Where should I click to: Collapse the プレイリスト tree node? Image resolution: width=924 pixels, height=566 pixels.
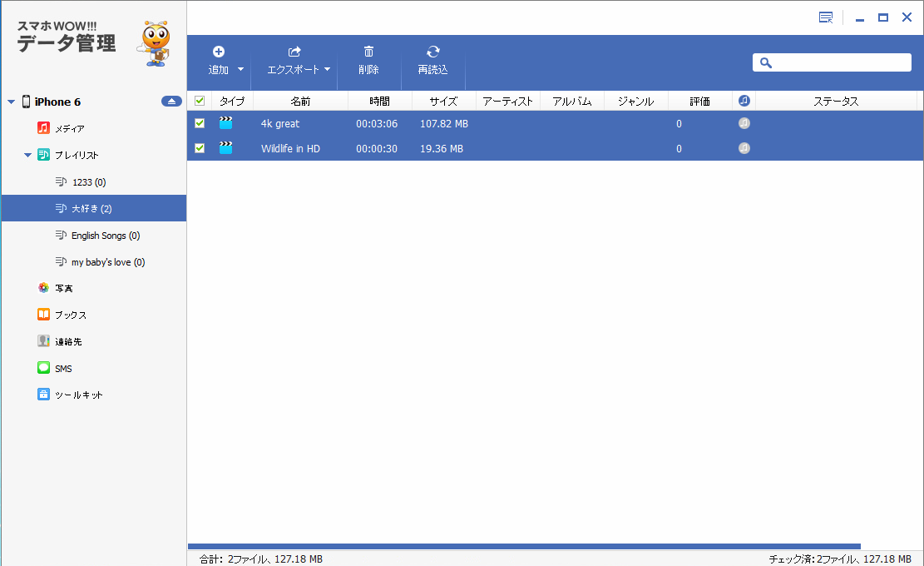27,156
